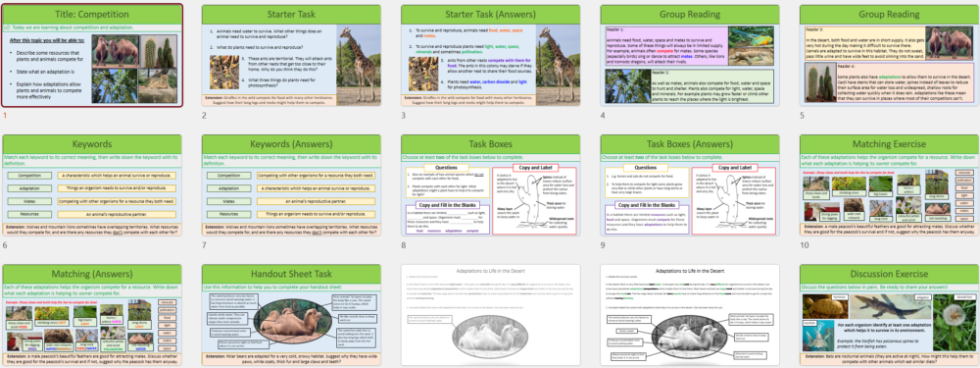Select Group Reading slide with Reader 1
This screenshot has width=980, height=368.
click(690, 55)
